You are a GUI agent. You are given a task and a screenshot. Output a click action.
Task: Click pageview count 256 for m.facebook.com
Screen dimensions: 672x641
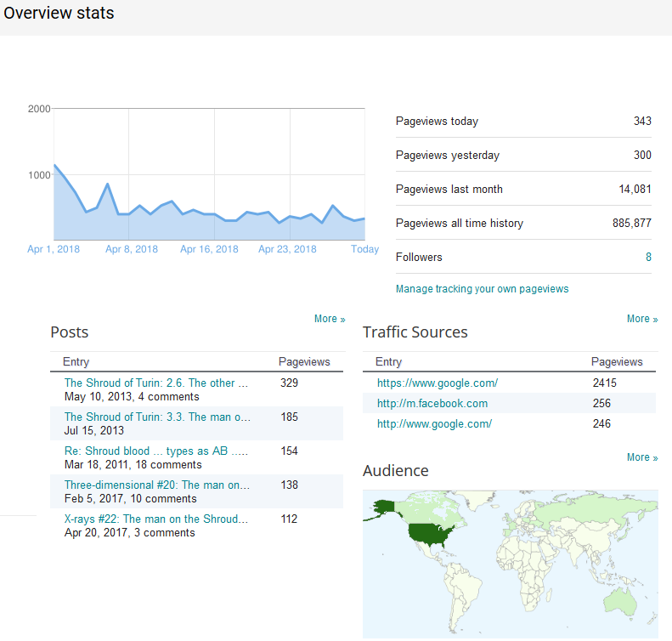point(601,404)
